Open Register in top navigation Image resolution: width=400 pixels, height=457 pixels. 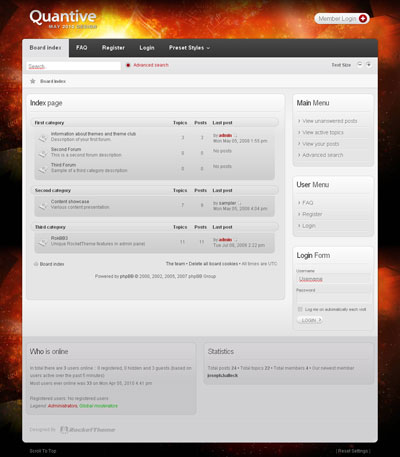click(x=113, y=48)
